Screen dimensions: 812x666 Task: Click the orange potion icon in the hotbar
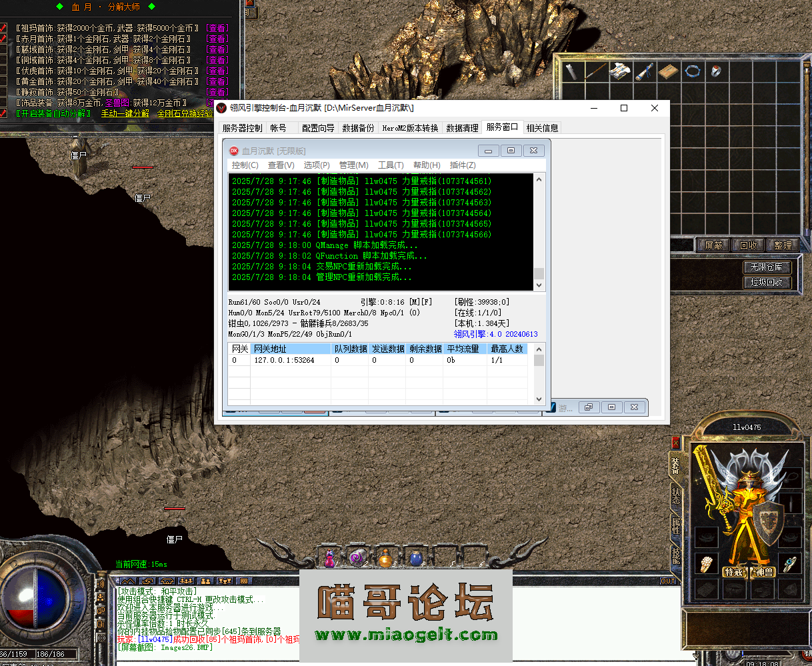(x=385, y=563)
